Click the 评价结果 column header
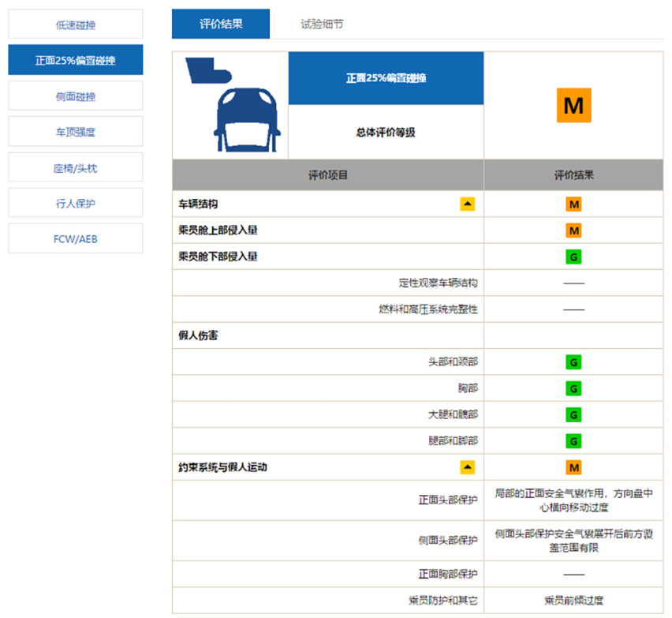The image size is (672, 618). click(x=574, y=174)
